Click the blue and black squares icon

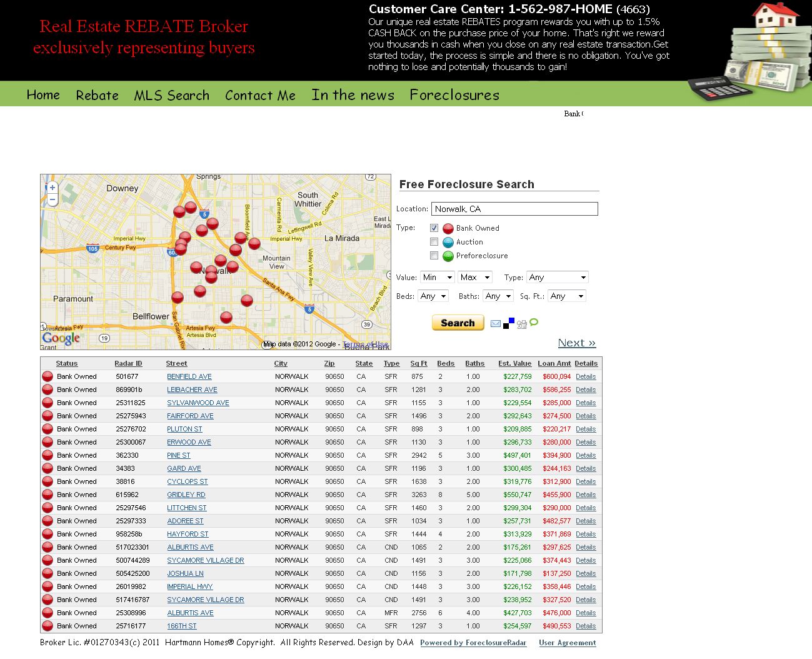(509, 323)
